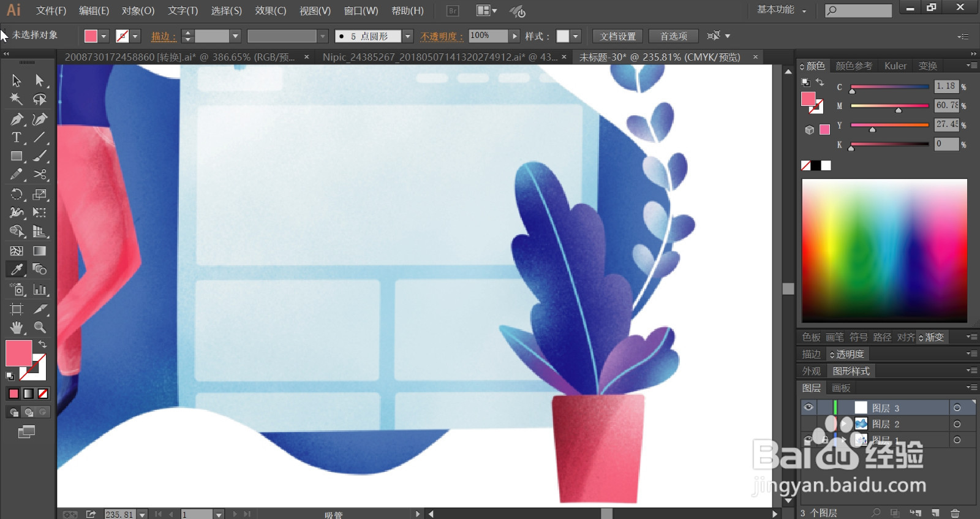Select the Paintbrush tool
The height and width of the screenshot is (519, 980).
[40, 156]
